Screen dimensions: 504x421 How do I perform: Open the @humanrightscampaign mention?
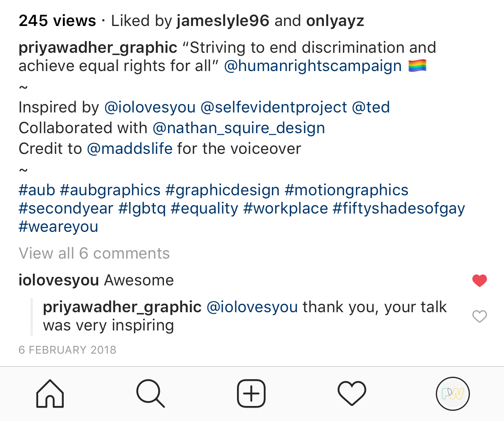[x=312, y=66]
